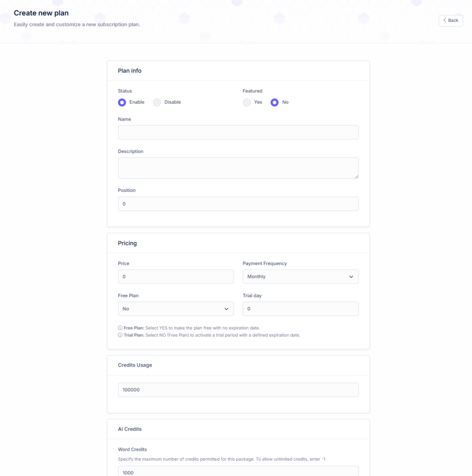Choose No for the Featured option
Image resolution: width=472 pixels, height=476 pixels.
pos(274,102)
